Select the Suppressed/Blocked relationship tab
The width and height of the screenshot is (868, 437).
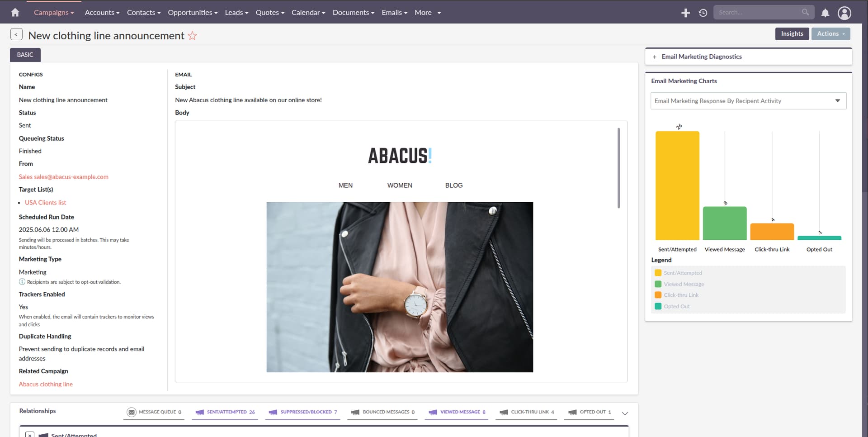tap(303, 412)
